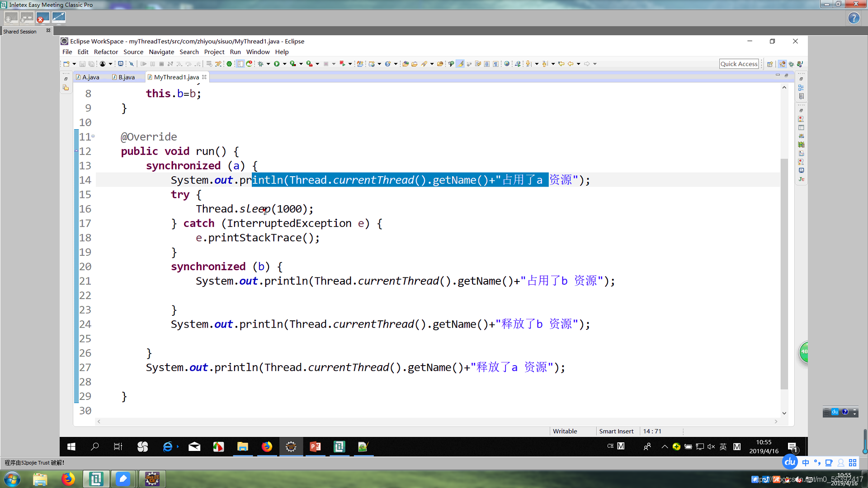Open the Refactor menu
Viewport: 868px width, 488px height.
coord(106,52)
